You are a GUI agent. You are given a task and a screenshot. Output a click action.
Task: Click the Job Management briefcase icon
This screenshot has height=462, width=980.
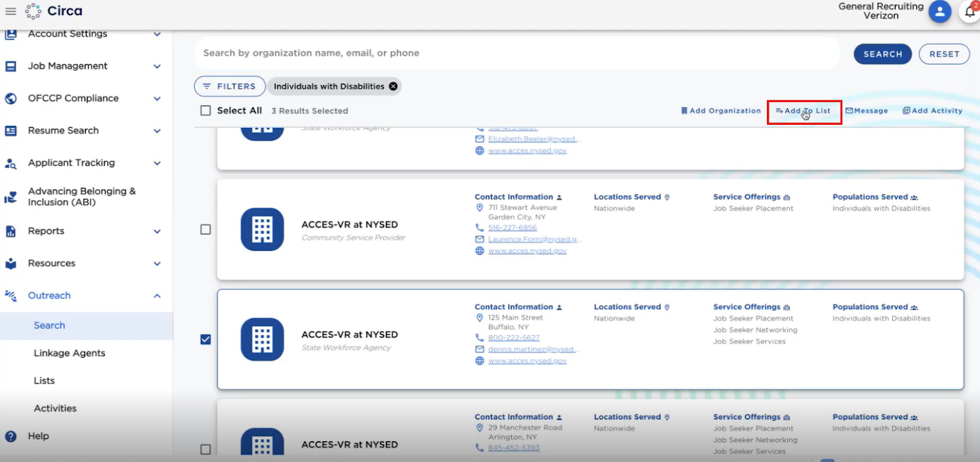click(x=10, y=66)
